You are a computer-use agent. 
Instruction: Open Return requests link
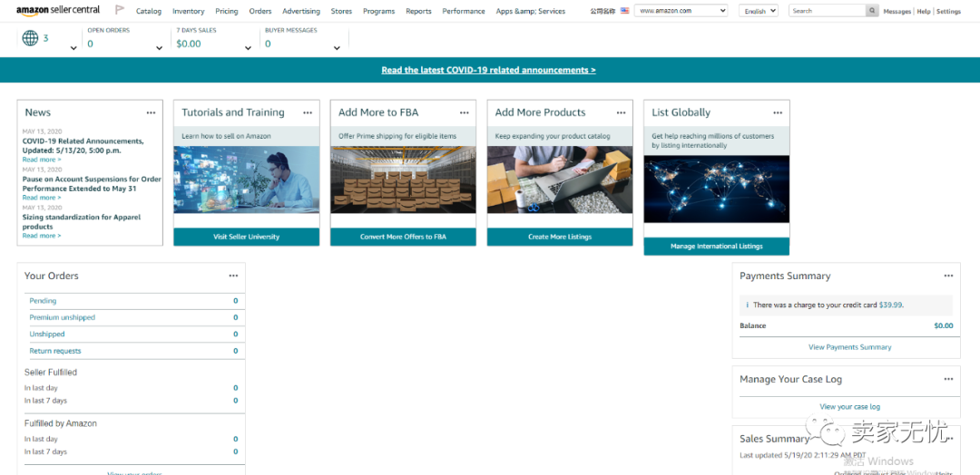(55, 351)
